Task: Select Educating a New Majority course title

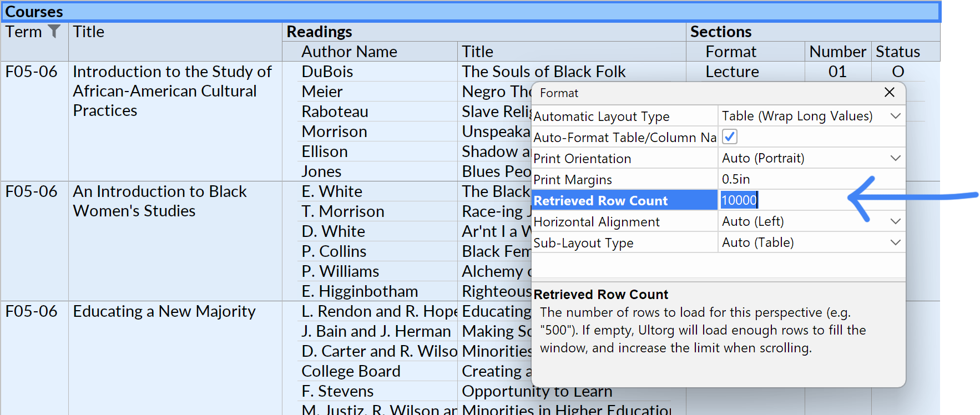Action: tap(164, 311)
